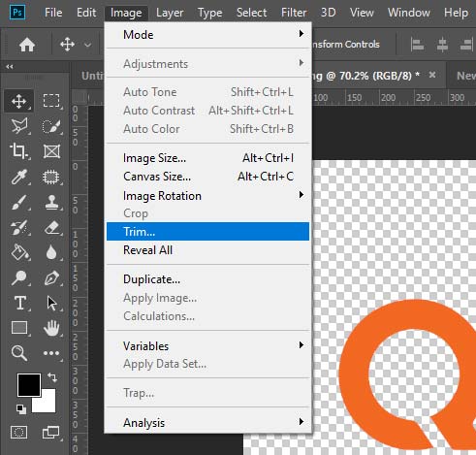Select the Brush tool

[x=18, y=203]
